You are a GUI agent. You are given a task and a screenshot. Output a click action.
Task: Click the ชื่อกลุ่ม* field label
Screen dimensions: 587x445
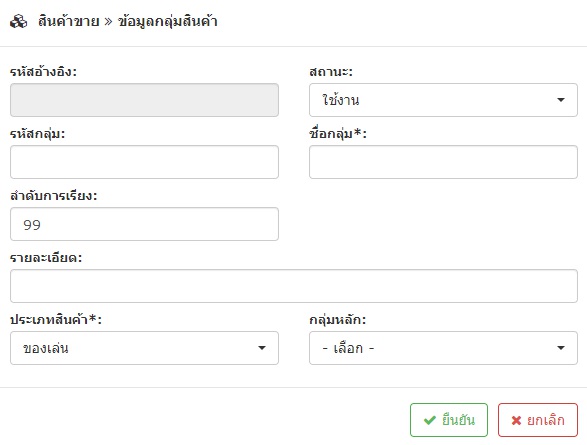338,133
